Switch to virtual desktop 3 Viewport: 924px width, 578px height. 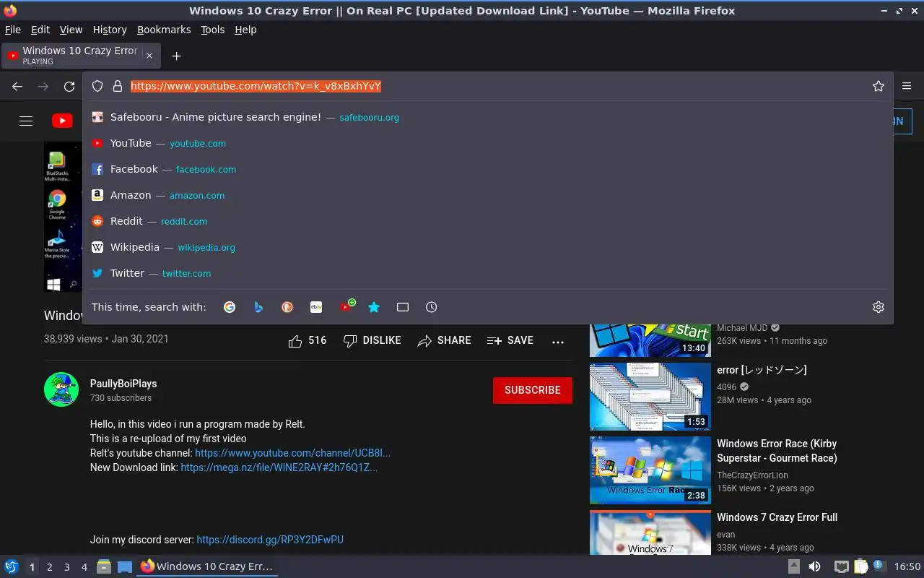point(67,567)
